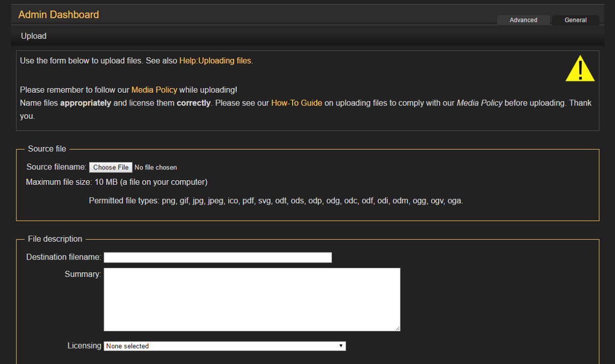Select None selected in Licensing
This screenshot has width=615, height=364.
pos(127,346)
